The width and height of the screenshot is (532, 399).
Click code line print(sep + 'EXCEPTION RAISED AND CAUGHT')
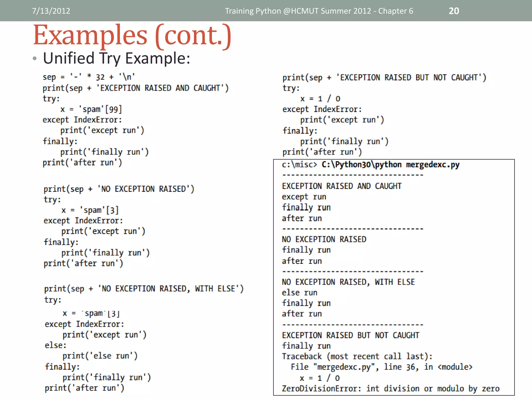pos(136,88)
